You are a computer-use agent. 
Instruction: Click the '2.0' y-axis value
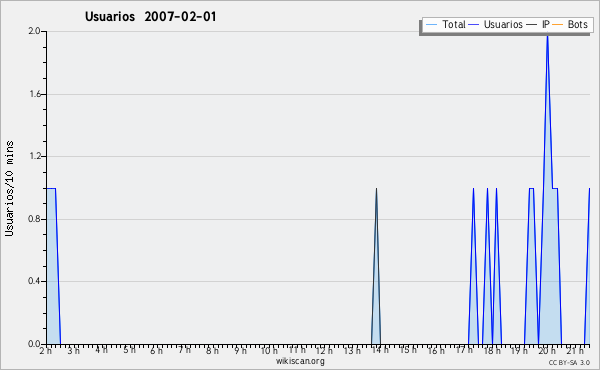34,31
